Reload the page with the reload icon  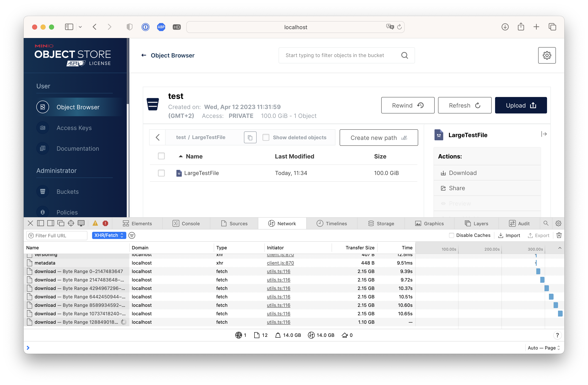coord(399,27)
